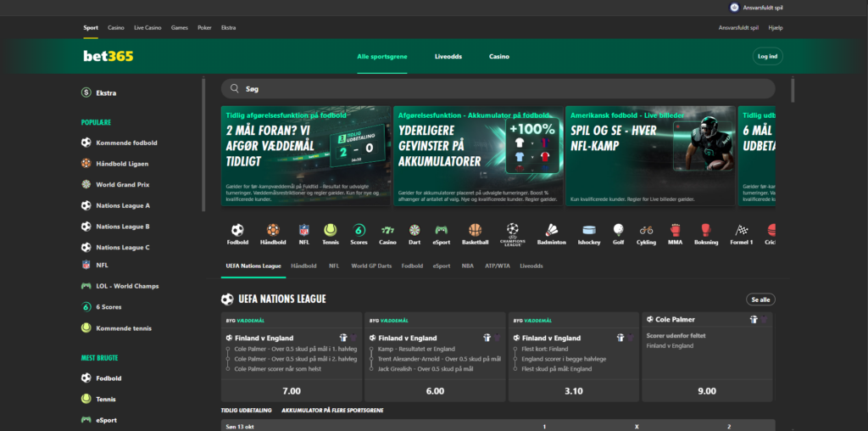Select the Alle sportsgrene header tab
This screenshot has height=431, width=868.
pyautogui.click(x=382, y=57)
